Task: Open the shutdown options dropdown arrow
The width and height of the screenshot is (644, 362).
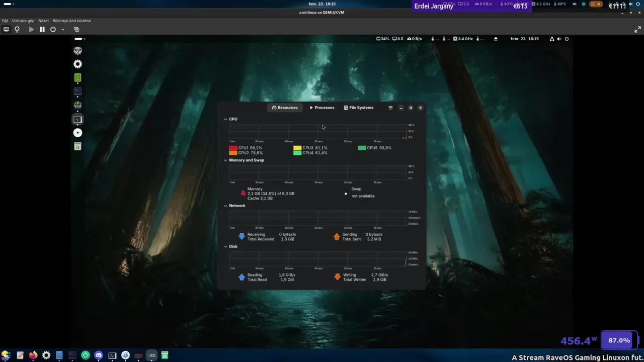Action: point(63,30)
